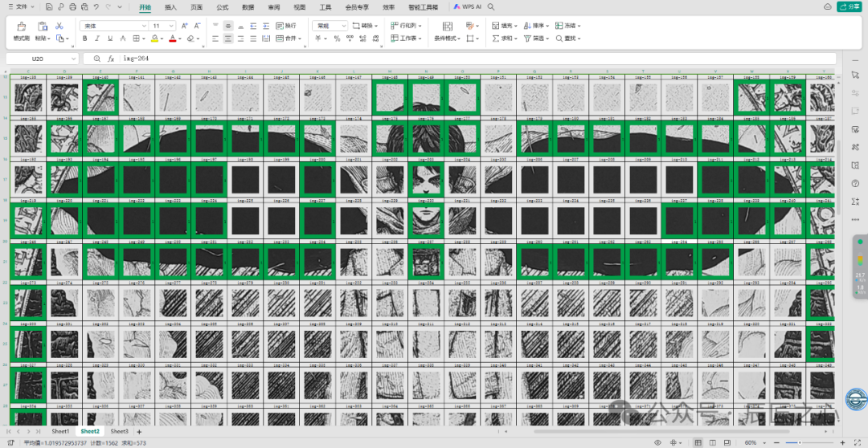This screenshot has width=868, height=448.
Task: Add a new sheet with plus button
Action: (139, 431)
